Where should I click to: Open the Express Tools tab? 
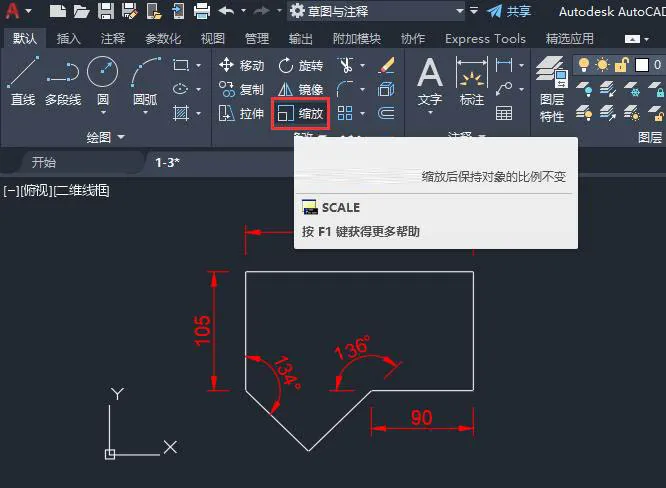[485, 39]
